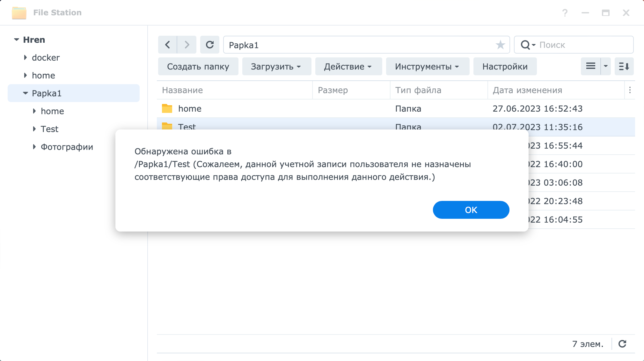Click the row with time 20:23:48
The image size is (644, 361).
[x=582, y=201]
